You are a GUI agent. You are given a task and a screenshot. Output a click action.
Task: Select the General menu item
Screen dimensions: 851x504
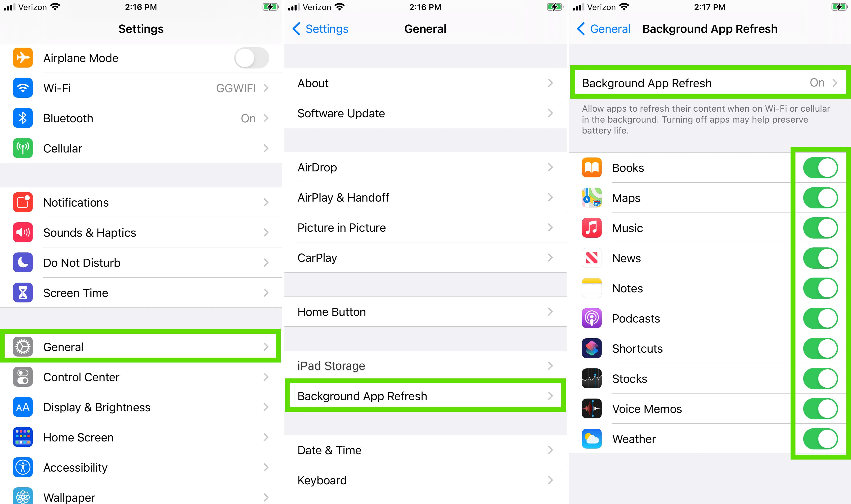[x=140, y=346]
